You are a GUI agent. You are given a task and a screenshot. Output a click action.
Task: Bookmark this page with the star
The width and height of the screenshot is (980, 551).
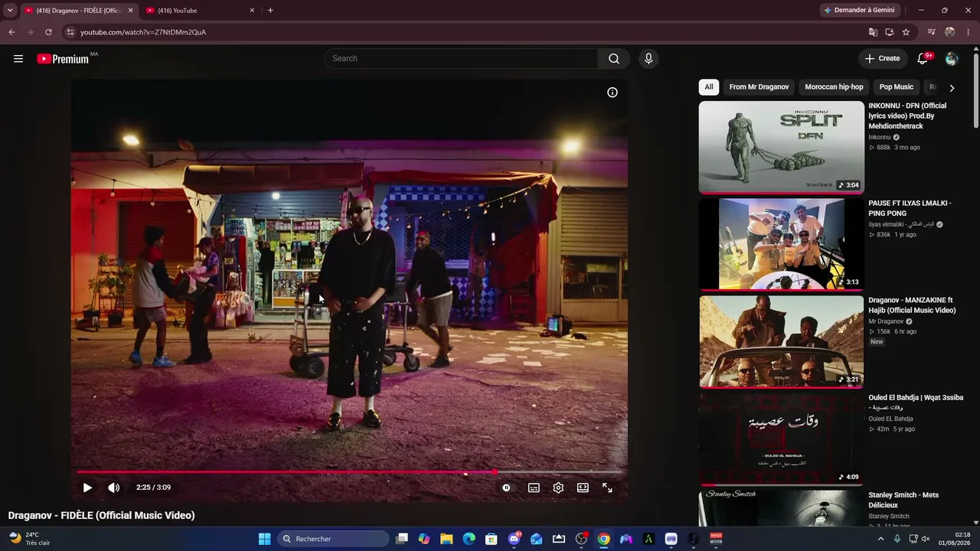(906, 32)
